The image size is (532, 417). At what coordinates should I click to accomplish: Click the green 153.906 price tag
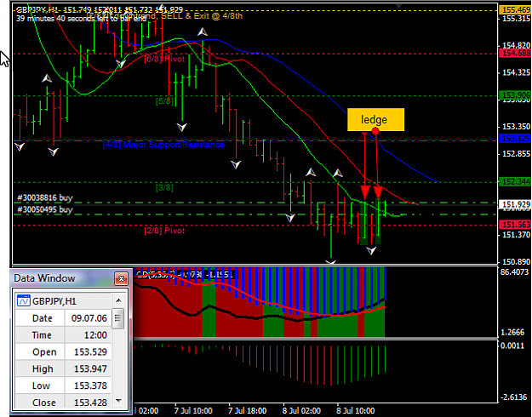pos(516,95)
